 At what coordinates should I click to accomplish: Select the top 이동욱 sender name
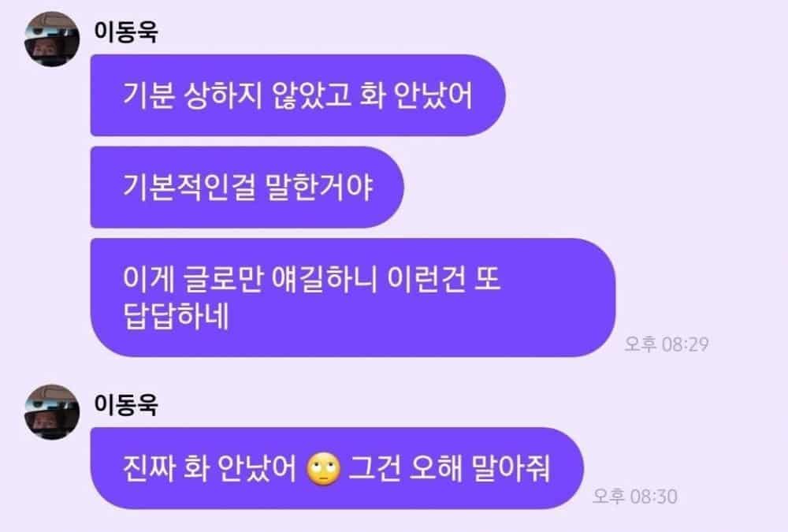126,32
